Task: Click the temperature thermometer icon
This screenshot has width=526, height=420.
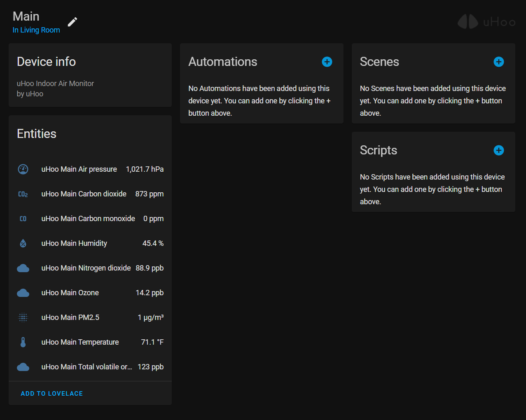Action: (x=23, y=342)
